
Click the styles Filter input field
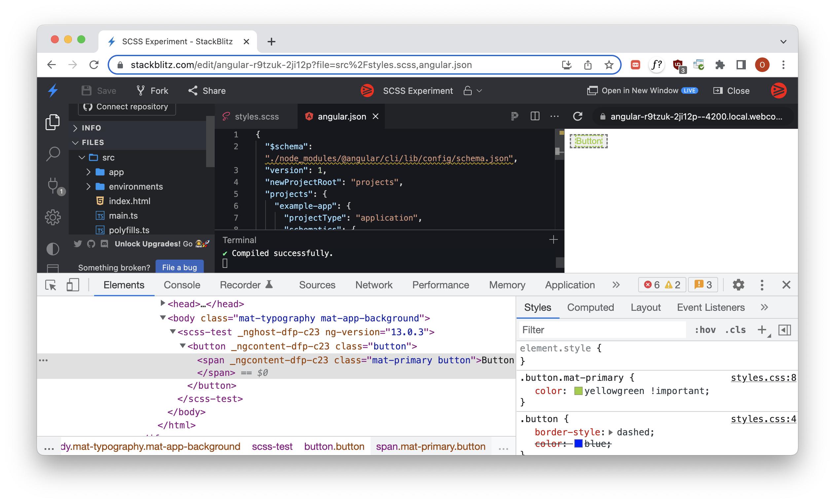(602, 330)
